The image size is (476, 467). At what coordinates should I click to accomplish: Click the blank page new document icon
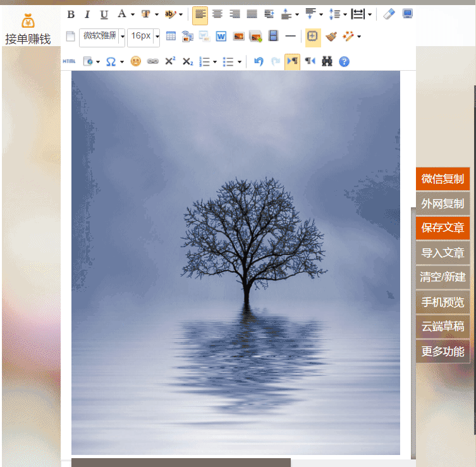70,36
